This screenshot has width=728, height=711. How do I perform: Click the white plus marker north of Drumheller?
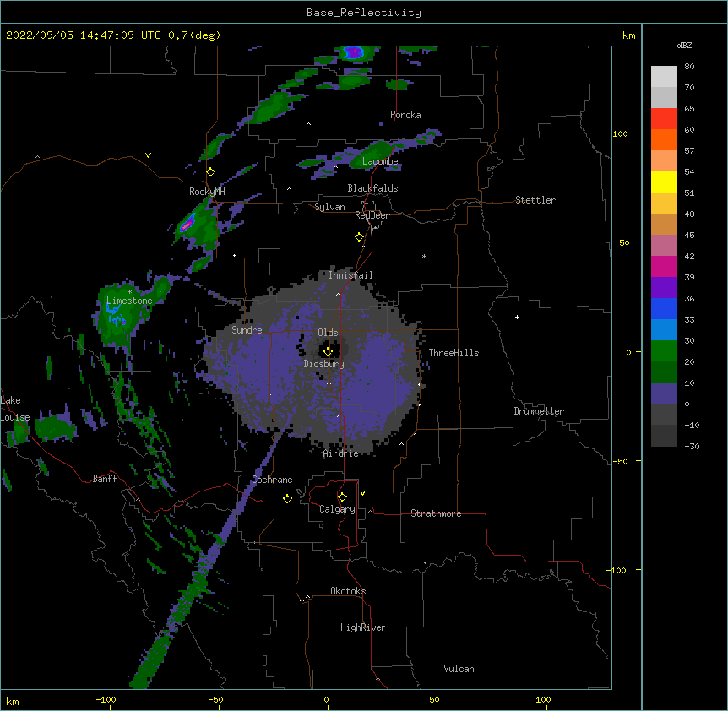pos(517,317)
